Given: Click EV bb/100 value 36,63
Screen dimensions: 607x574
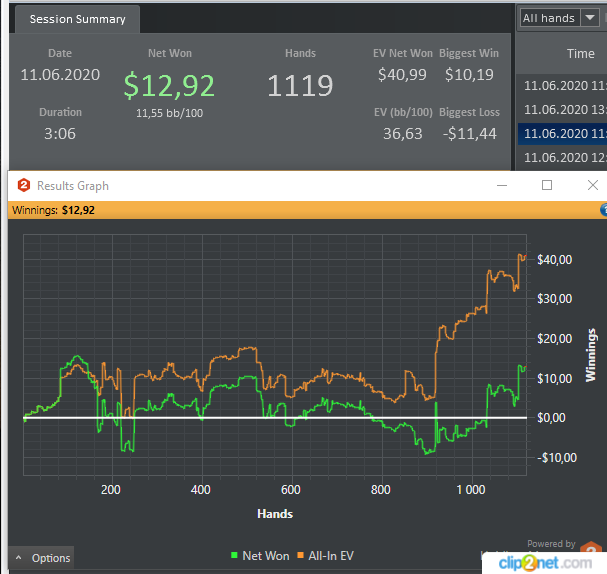Looking at the screenshot, I should pos(403,134).
